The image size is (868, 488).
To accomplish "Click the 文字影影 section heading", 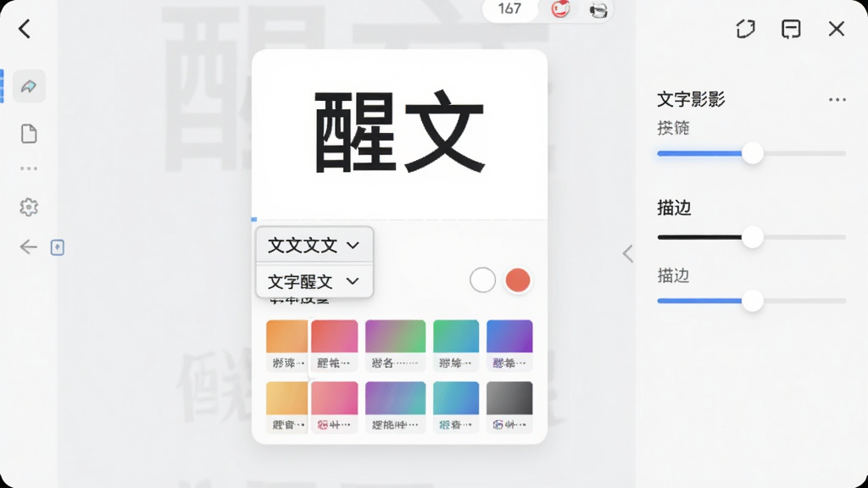I will coord(691,100).
